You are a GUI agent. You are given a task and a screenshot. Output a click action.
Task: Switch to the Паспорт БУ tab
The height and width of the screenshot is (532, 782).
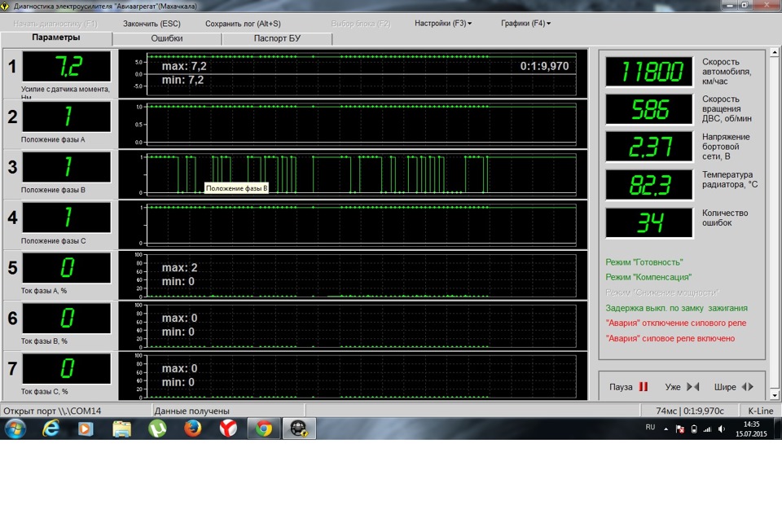tap(277, 38)
